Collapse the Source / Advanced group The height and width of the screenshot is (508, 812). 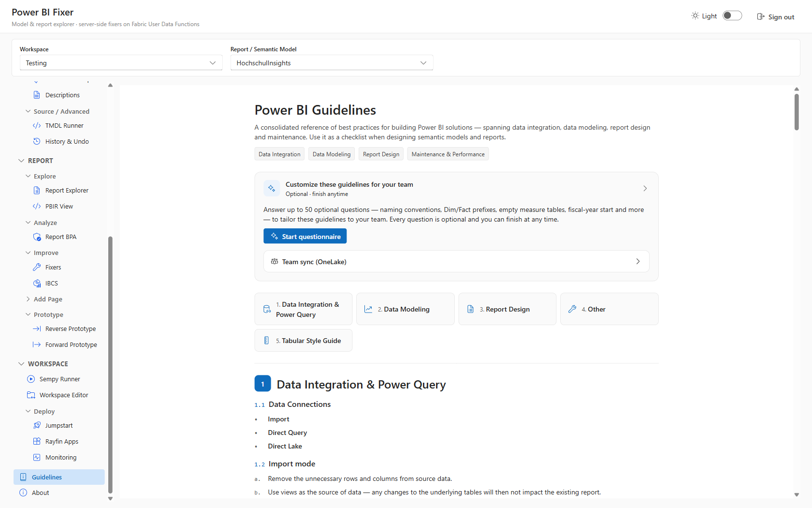point(28,111)
